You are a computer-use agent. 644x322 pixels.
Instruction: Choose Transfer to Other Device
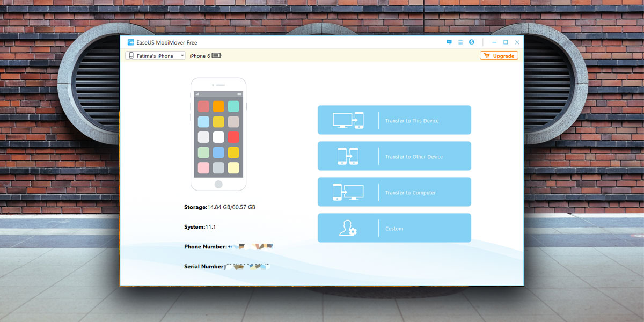394,156
